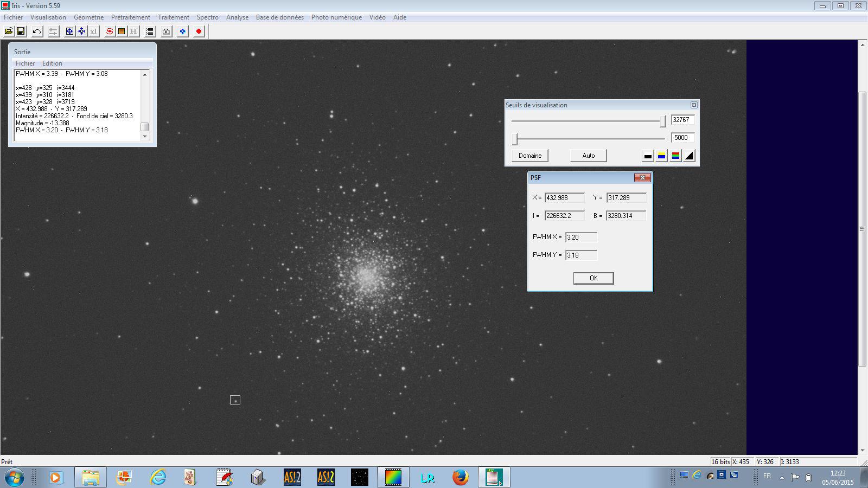Launch Internet Explorer from the taskbar
The image size is (868, 488).
(157, 478)
